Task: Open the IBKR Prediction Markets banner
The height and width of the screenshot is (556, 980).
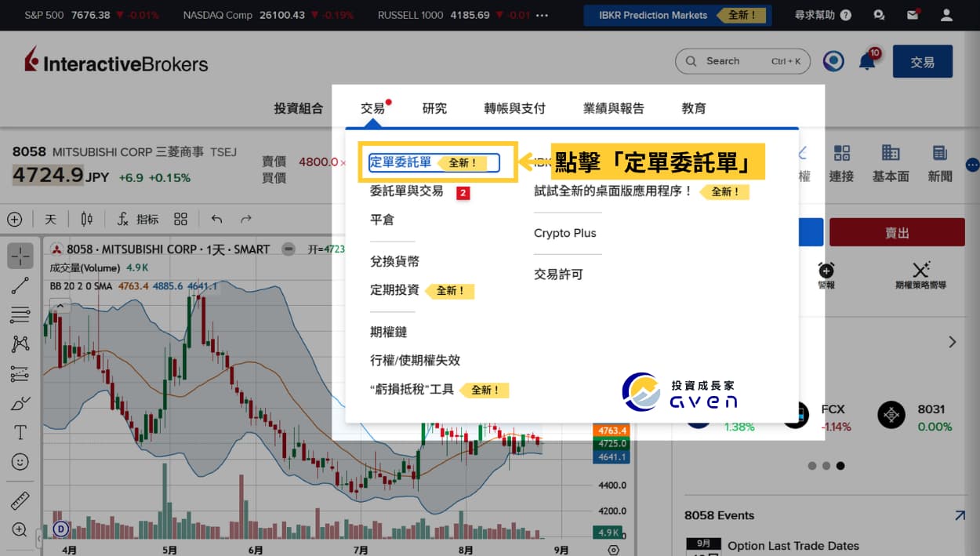Action: pos(677,15)
